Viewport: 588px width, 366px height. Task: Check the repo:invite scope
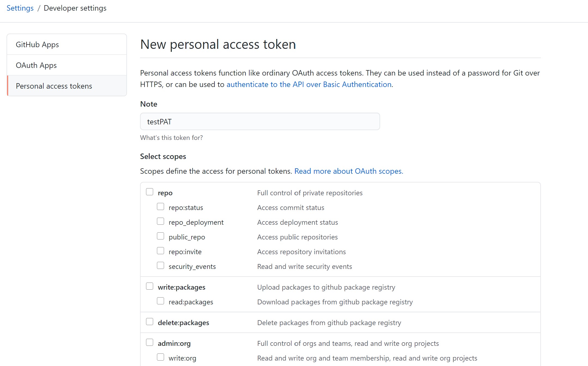[x=160, y=251]
